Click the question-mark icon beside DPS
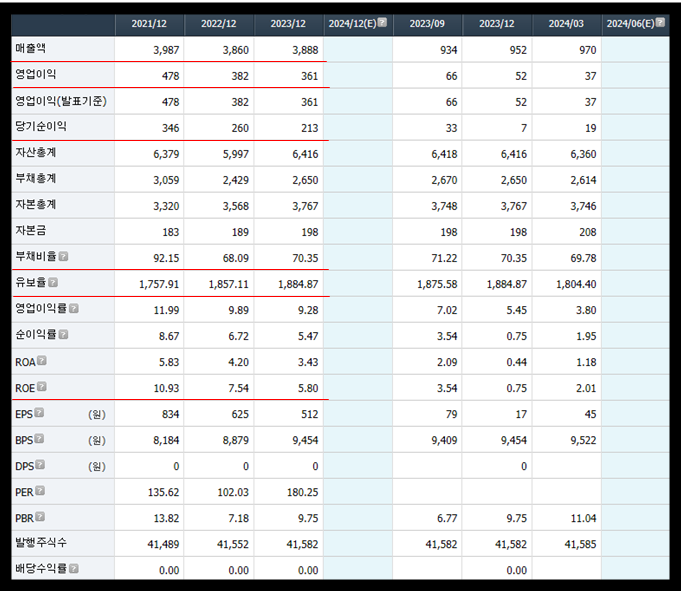Image resolution: width=681 pixels, height=591 pixels. (40, 465)
